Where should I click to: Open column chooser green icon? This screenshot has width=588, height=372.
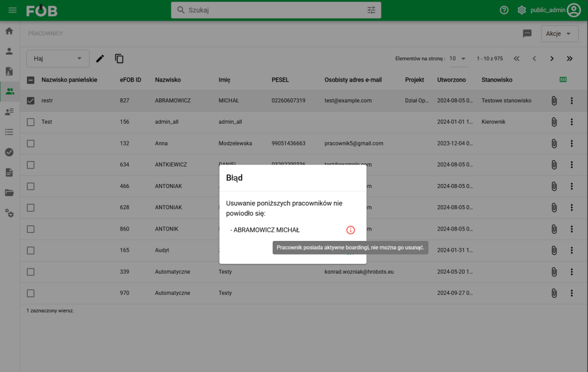pyautogui.click(x=563, y=79)
